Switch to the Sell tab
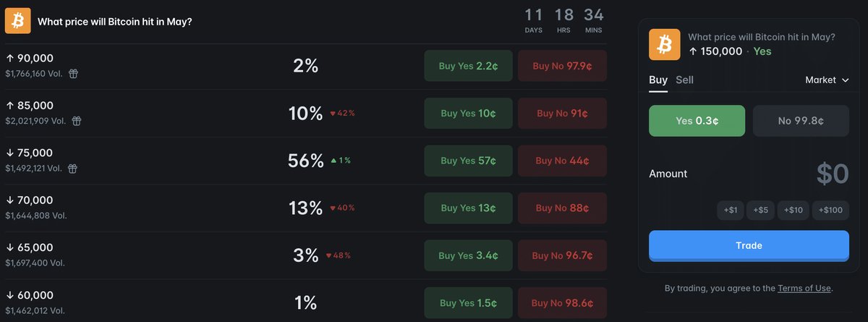This screenshot has width=868, height=322. pyautogui.click(x=684, y=80)
